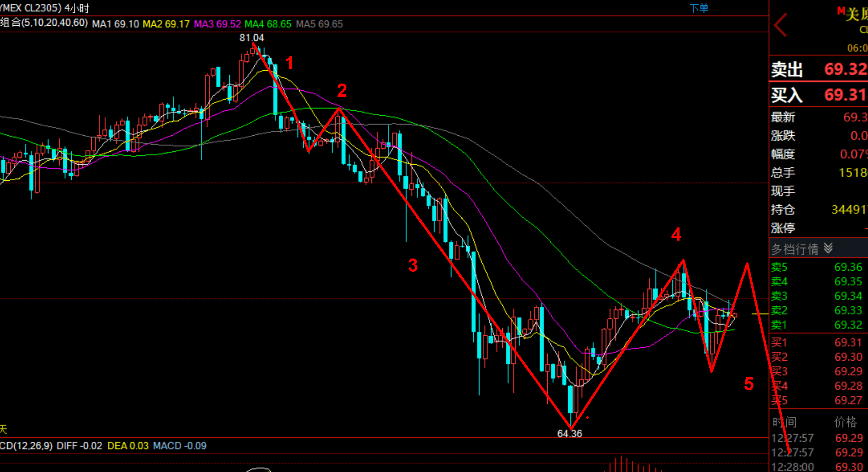Click the 64.36 low price marker
The height and width of the screenshot is (472, 868).
click(x=569, y=433)
